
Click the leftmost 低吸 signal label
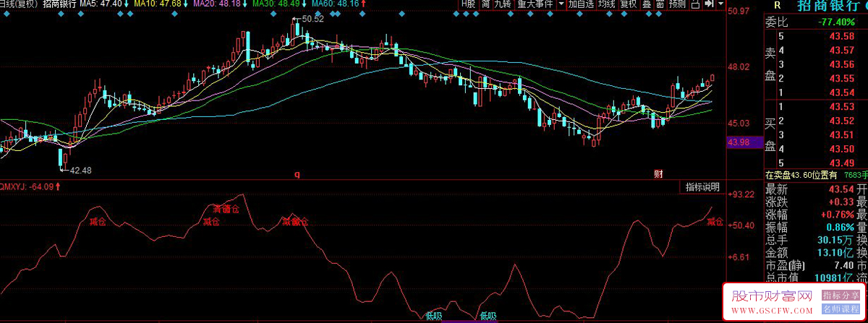[433, 316]
